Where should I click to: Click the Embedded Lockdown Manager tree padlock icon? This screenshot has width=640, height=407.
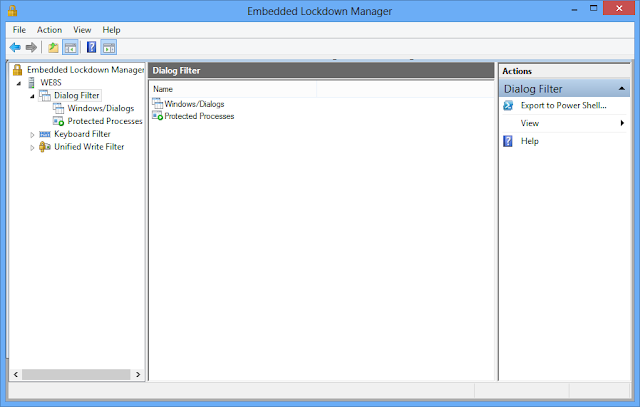click(x=17, y=70)
